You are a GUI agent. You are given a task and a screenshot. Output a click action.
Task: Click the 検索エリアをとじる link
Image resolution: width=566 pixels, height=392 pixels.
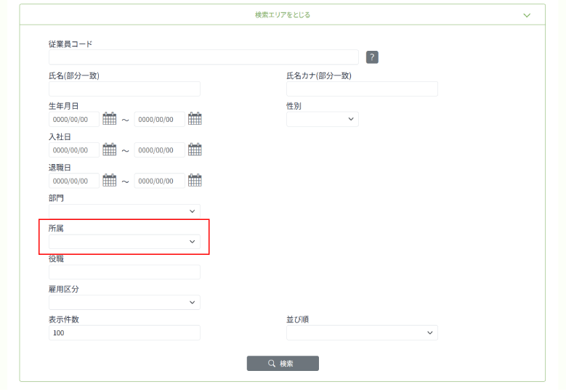click(283, 15)
